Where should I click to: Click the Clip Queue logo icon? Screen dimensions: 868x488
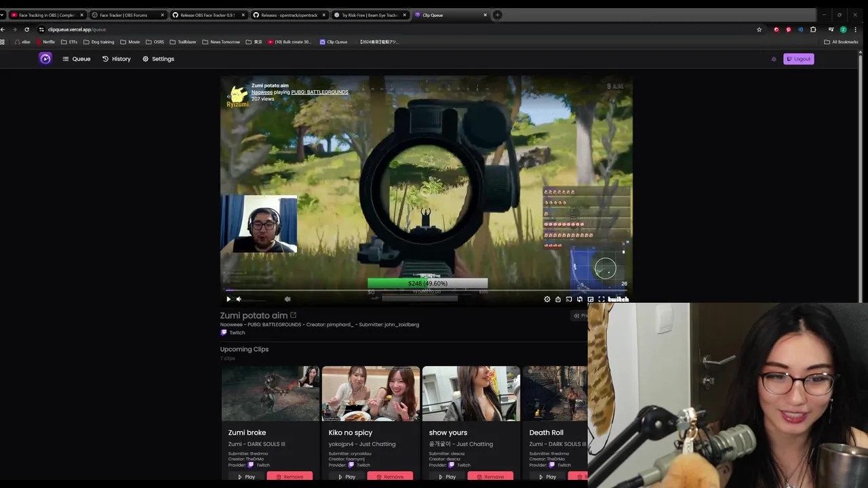click(x=45, y=59)
